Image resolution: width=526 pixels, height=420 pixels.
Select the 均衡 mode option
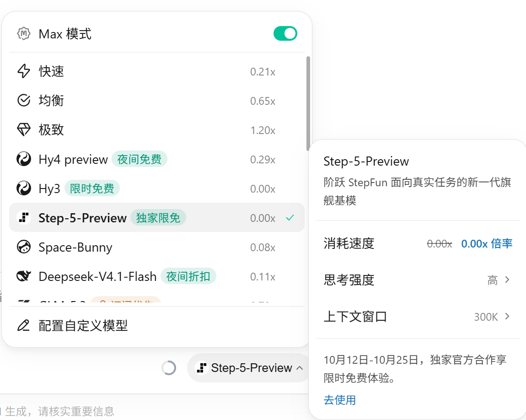pyautogui.click(x=157, y=101)
